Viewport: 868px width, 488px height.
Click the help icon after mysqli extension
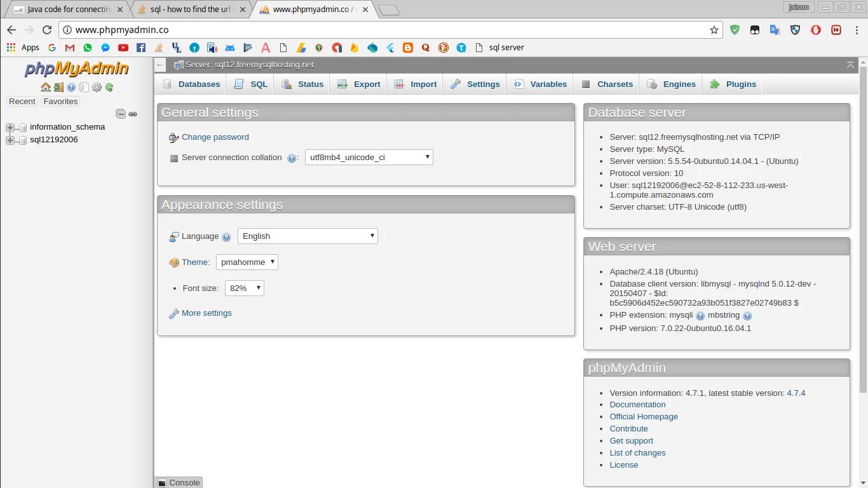(700, 316)
